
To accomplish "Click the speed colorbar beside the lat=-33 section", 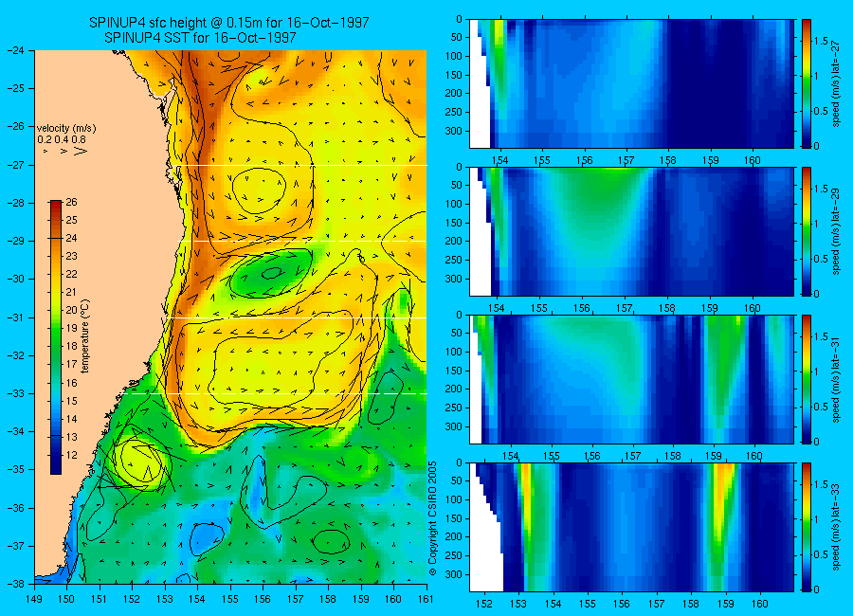I will point(806,527).
